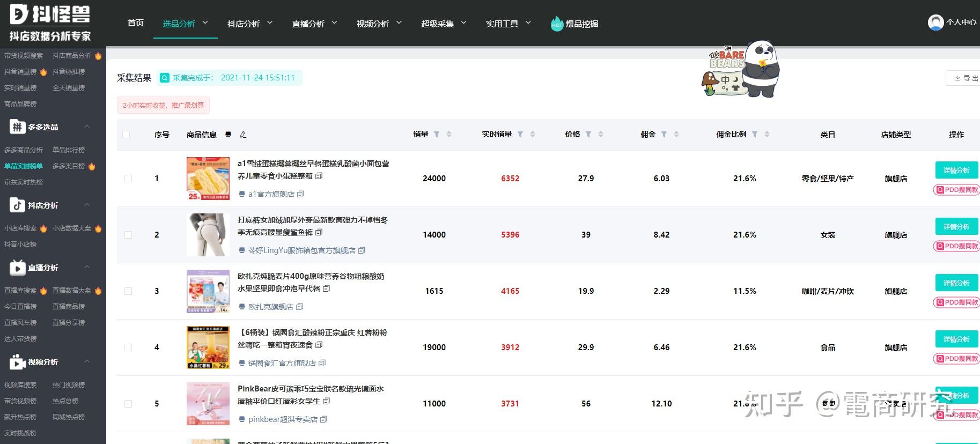Click 详情分析 for a1雪绒蛋糕 row

(956, 170)
